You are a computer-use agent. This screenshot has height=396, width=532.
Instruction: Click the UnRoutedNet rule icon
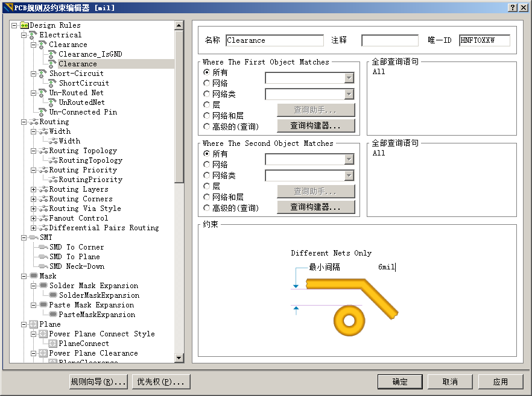[x=52, y=102]
